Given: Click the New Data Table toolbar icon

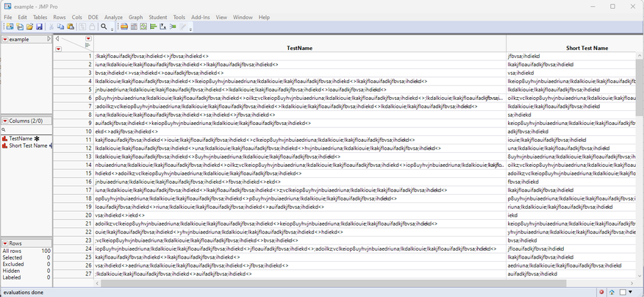Looking at the screenshot, I should point(10,26).
